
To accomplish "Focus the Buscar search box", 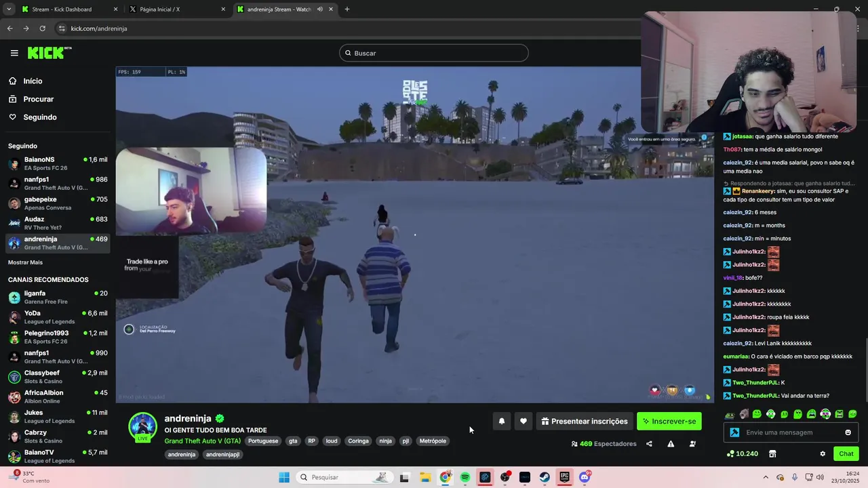I will [x=434, y=53].
